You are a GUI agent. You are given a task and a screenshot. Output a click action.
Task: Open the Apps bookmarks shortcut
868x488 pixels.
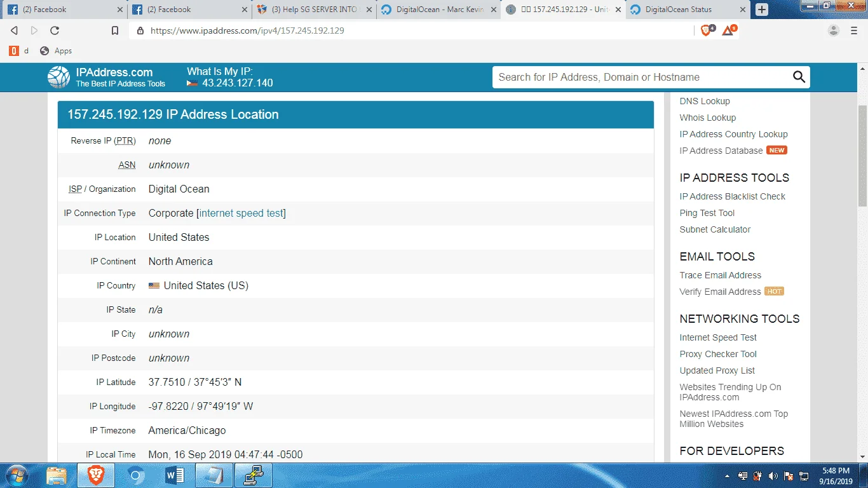[56, 51]
